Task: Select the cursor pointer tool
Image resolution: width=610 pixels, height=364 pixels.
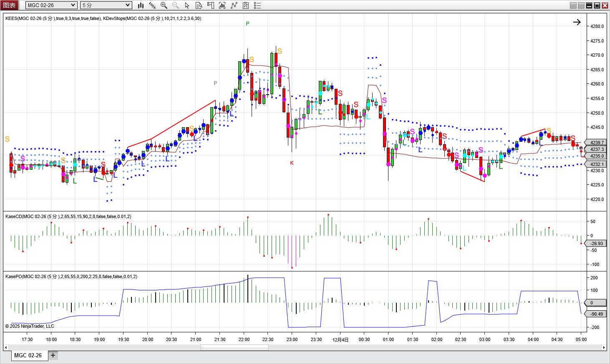Action: pos(187,5)
